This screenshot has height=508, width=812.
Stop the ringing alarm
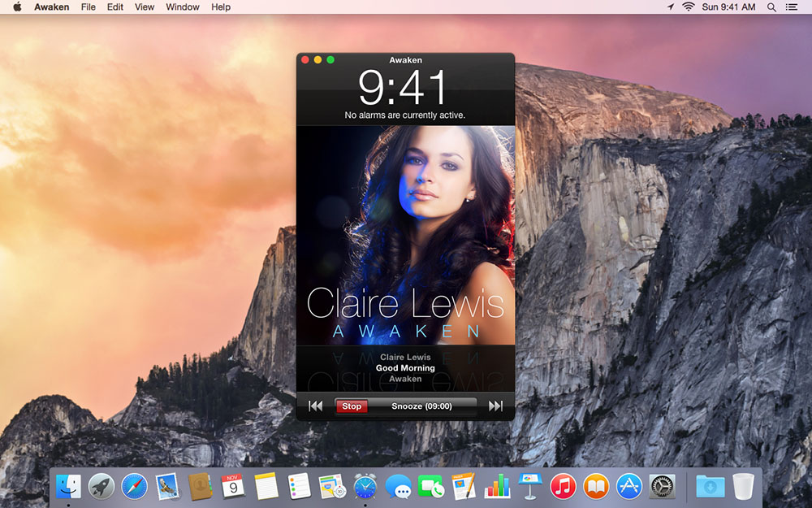point(352,406)
